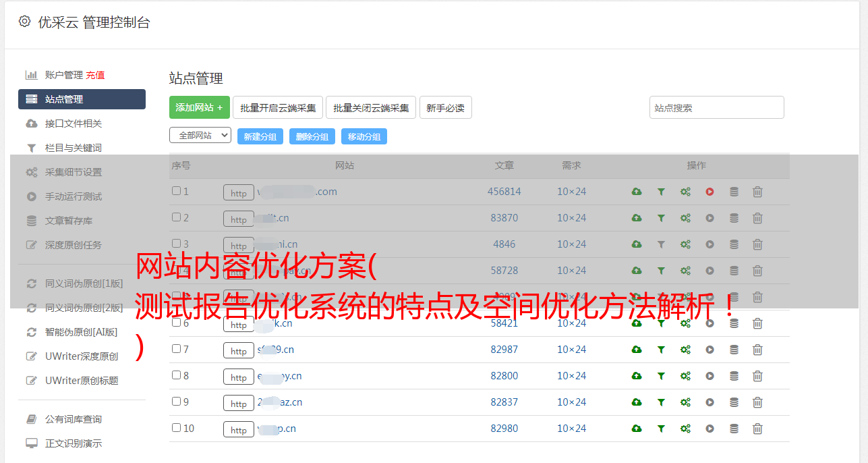Open article count 456814 link
The image size is (868, 463).
[x=504, y=192]
